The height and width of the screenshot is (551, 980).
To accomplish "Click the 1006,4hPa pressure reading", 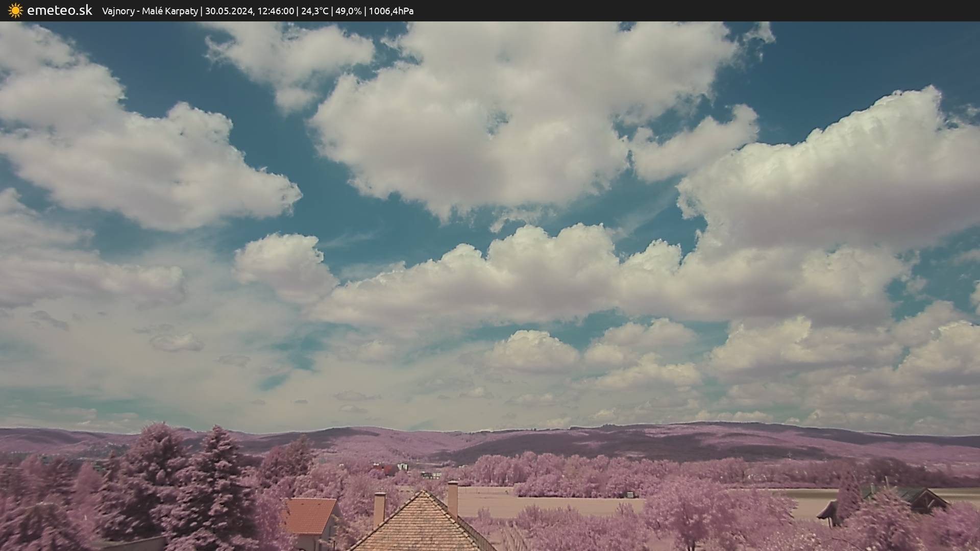I will tap(390, 11).
